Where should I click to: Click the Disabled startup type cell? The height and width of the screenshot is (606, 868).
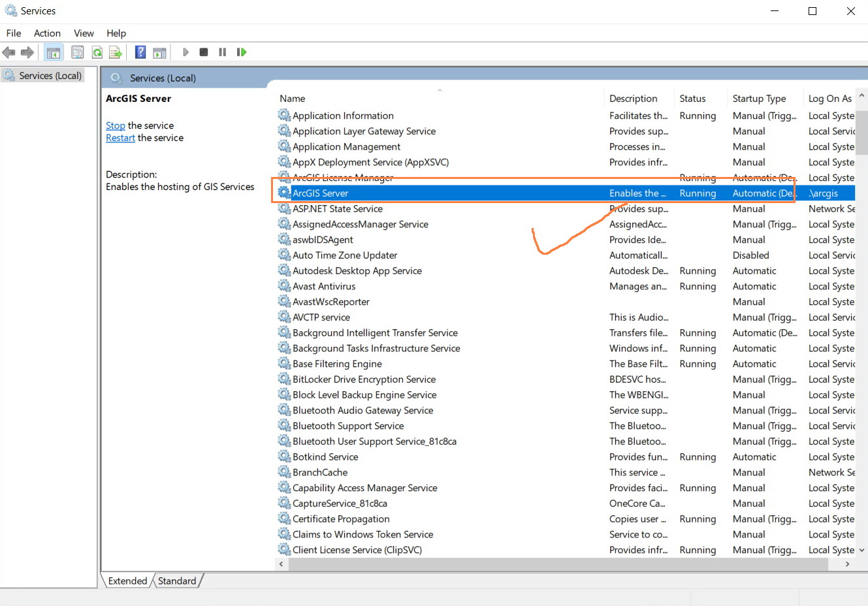(751, 255)
